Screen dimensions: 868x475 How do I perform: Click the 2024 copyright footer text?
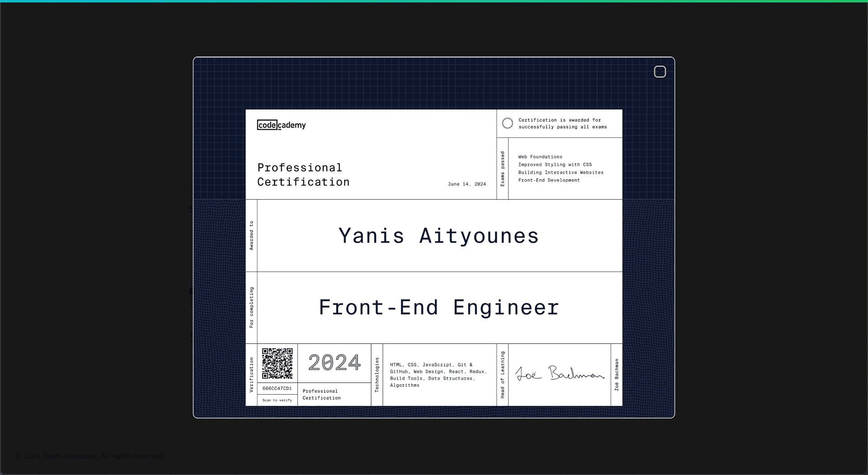[90, 456]
